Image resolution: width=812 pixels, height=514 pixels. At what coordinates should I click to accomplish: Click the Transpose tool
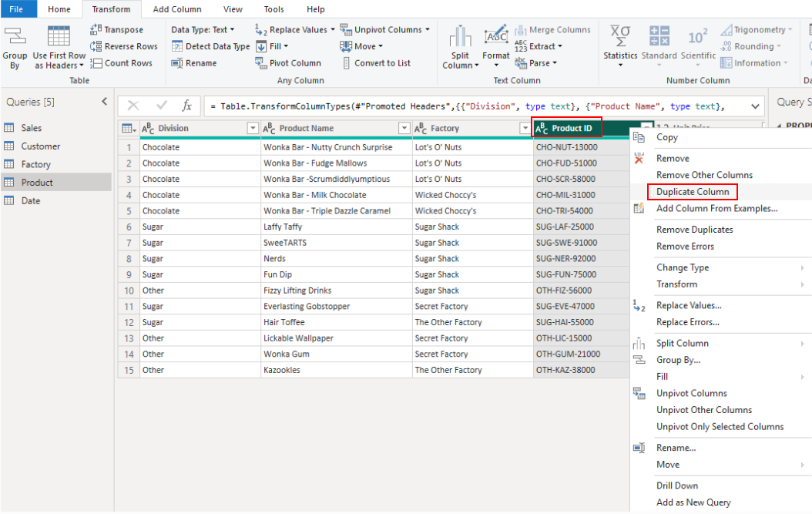click(x=116, y=29)
